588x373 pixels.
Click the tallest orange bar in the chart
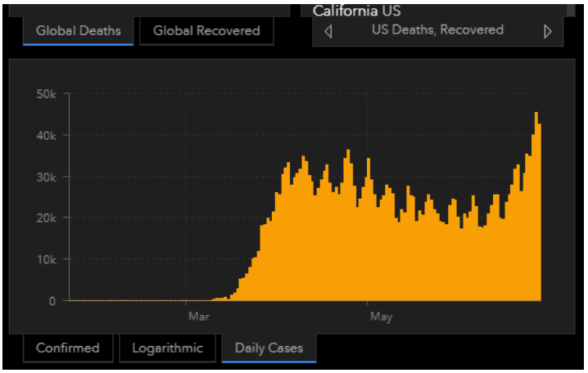click(x=536, y=206)
